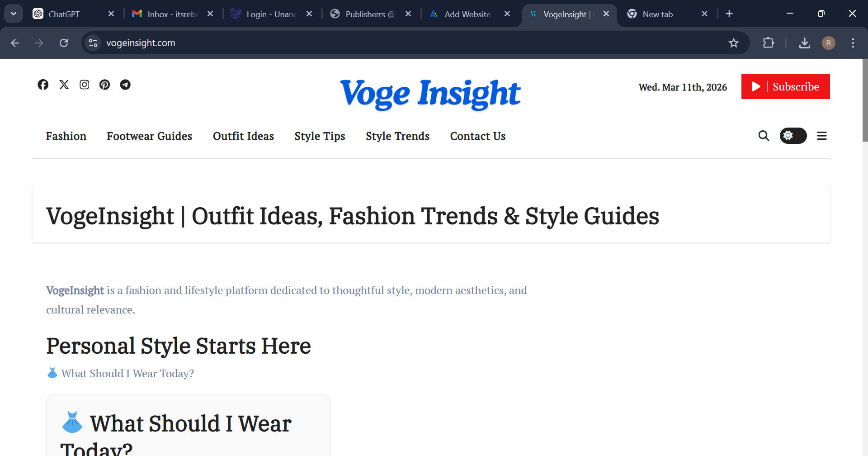Switch to the ChatGPT tab
Image resolution: width=868 pixels, height=456 pixels.
click(x=64, y=14)
